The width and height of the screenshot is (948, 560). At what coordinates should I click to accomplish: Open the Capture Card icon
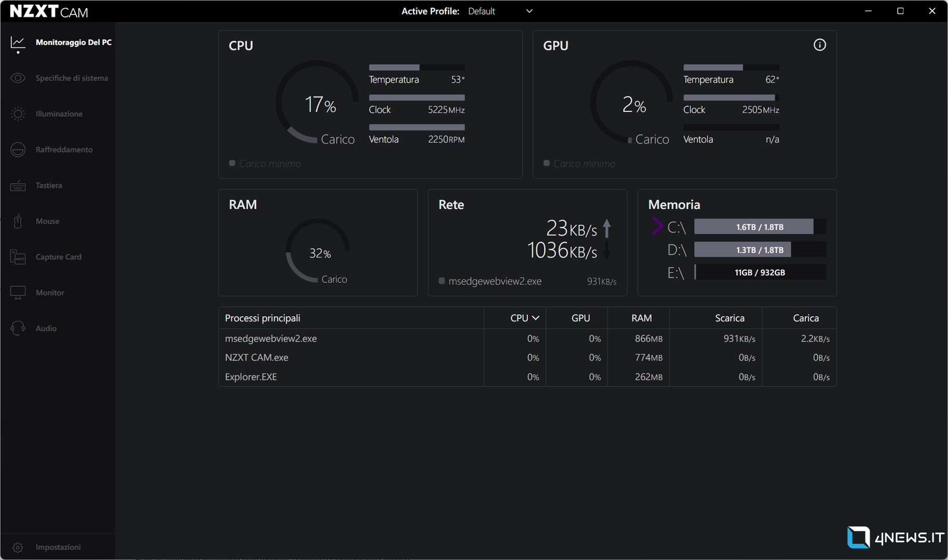(x=18, y=257)
